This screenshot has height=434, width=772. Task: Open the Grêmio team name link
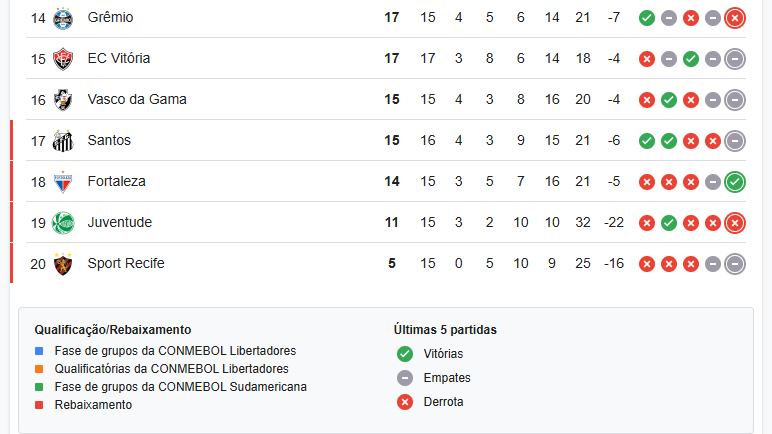[x=110, y=18]
